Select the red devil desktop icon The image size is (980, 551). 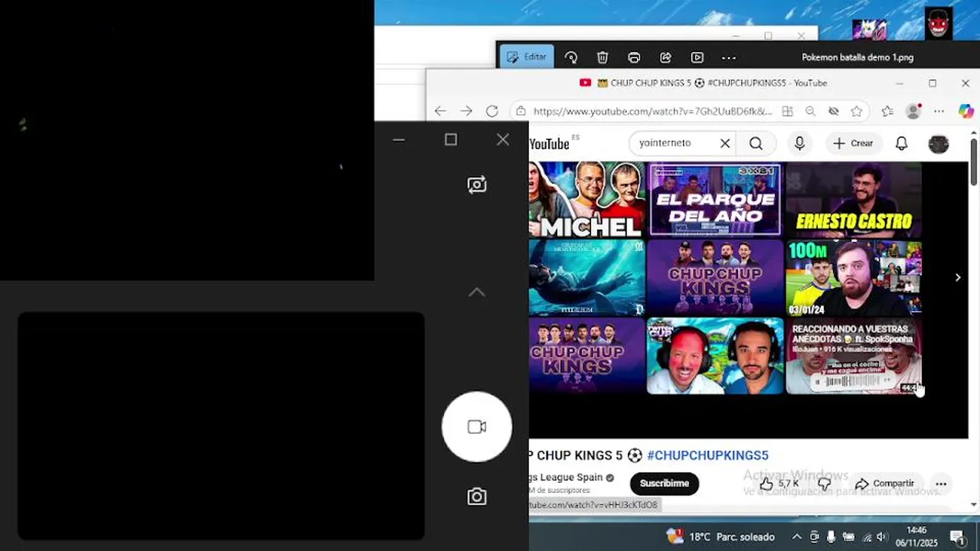939,23
